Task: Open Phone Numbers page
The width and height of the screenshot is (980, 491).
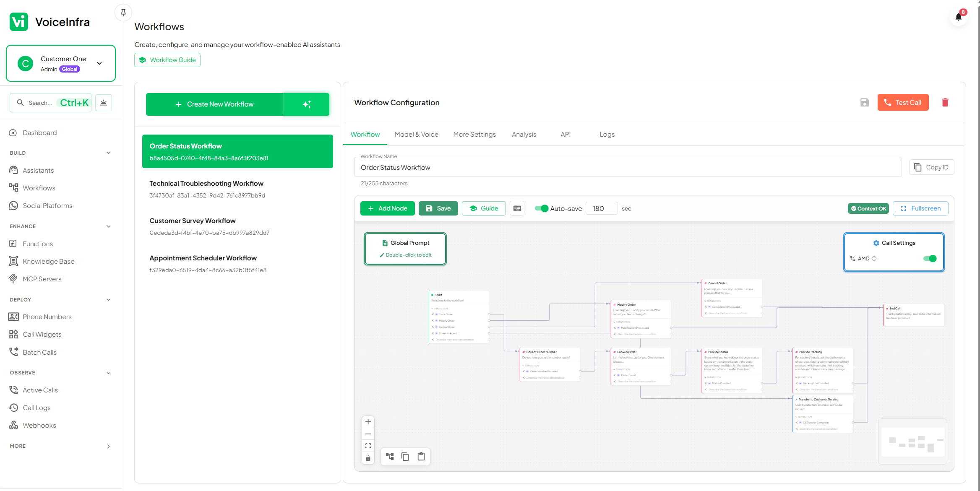Action: click(x=47, y=317)
